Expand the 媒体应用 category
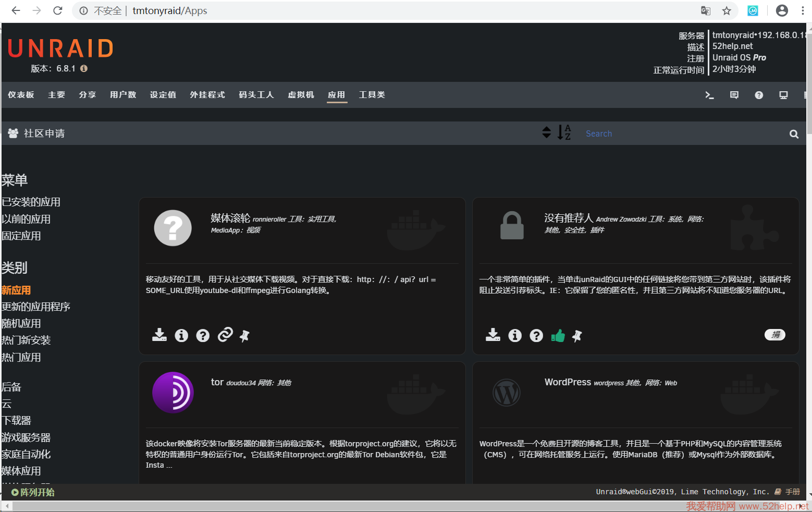 pyautogui.click(x=21, y=471)
